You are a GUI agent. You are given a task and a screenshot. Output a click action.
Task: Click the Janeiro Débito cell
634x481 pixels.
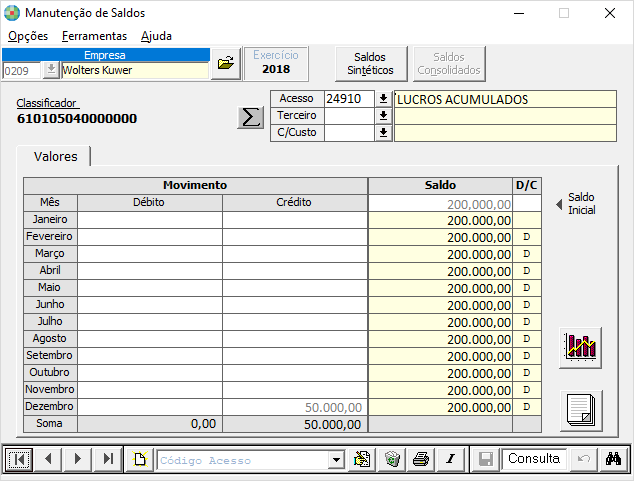(150, 220)
